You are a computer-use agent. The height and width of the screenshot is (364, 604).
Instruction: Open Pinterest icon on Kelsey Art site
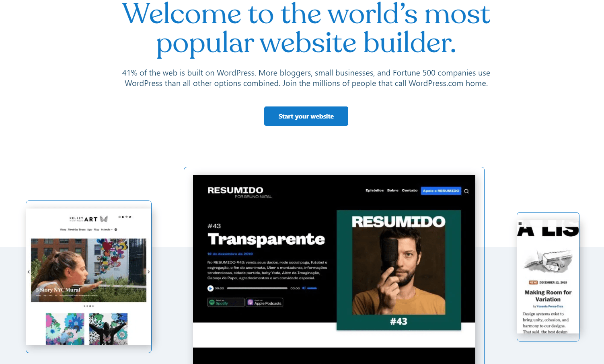(x=126, y=217)
